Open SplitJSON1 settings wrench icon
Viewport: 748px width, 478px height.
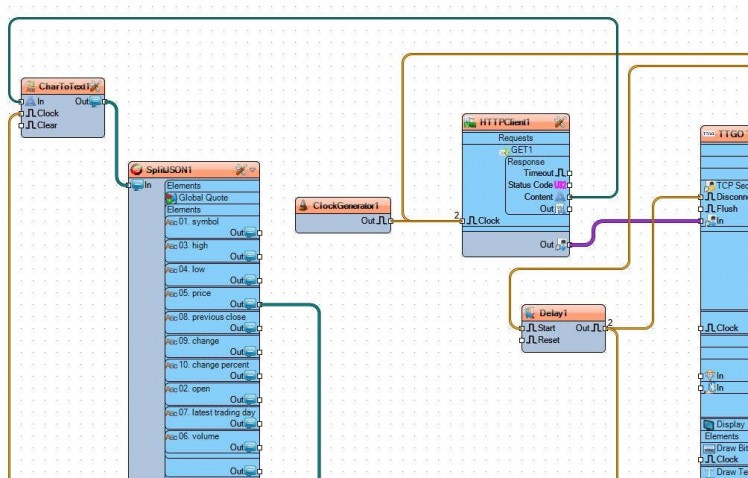(241, 170)
